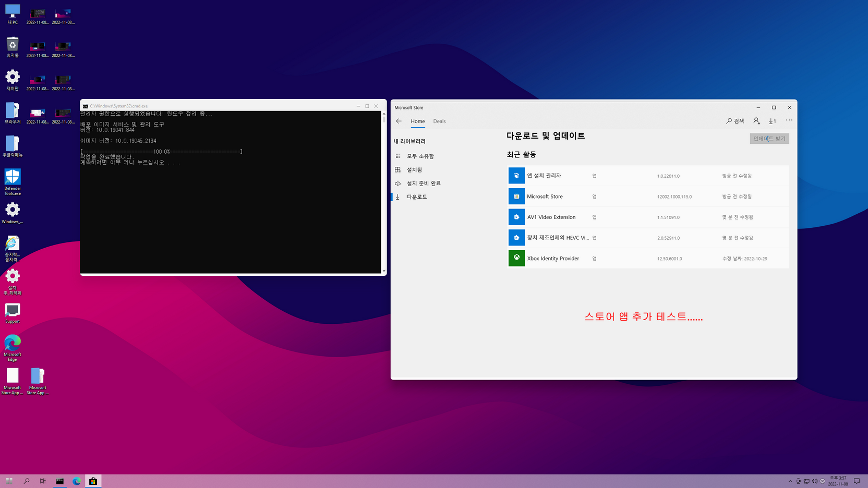The width and height of the screenshot is (868, 488).
Task: Open the Store three-dot more menu
Action: (789, 120)
